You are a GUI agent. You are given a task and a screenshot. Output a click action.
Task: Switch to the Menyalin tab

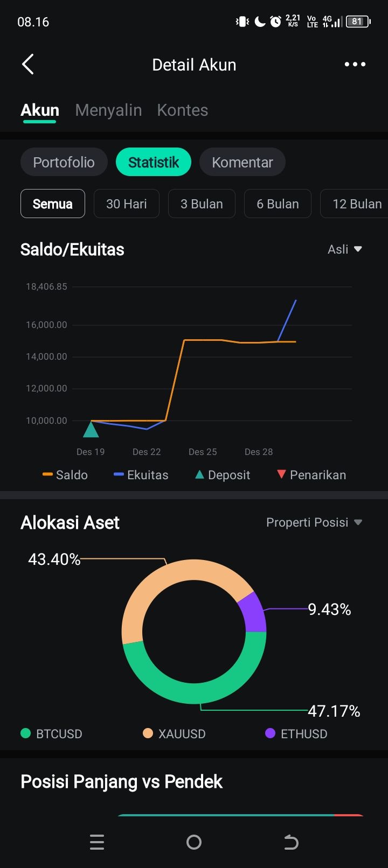coord(108,110)
